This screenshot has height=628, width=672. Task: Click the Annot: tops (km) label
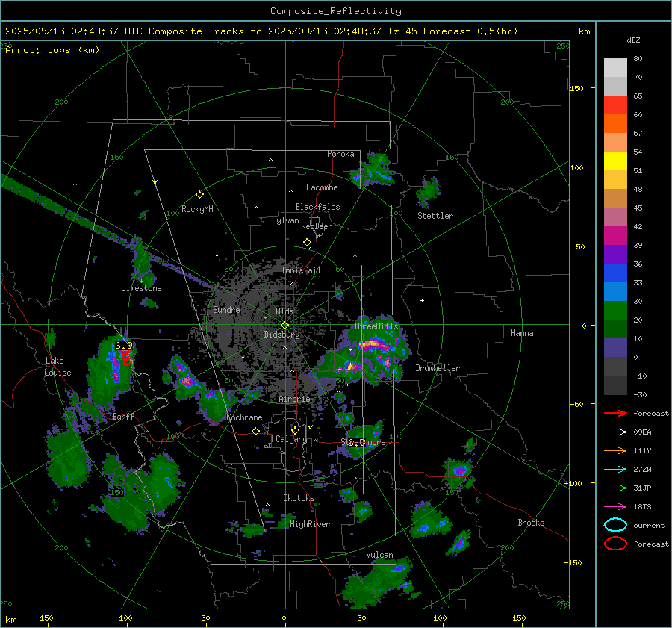(52, 50)
